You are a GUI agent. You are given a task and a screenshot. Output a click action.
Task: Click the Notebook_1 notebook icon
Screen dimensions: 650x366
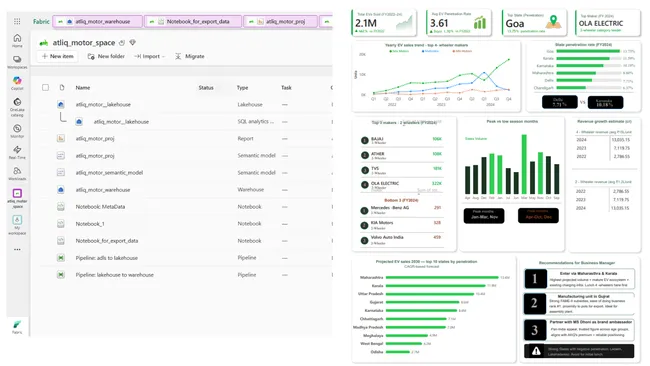[61, 223]
